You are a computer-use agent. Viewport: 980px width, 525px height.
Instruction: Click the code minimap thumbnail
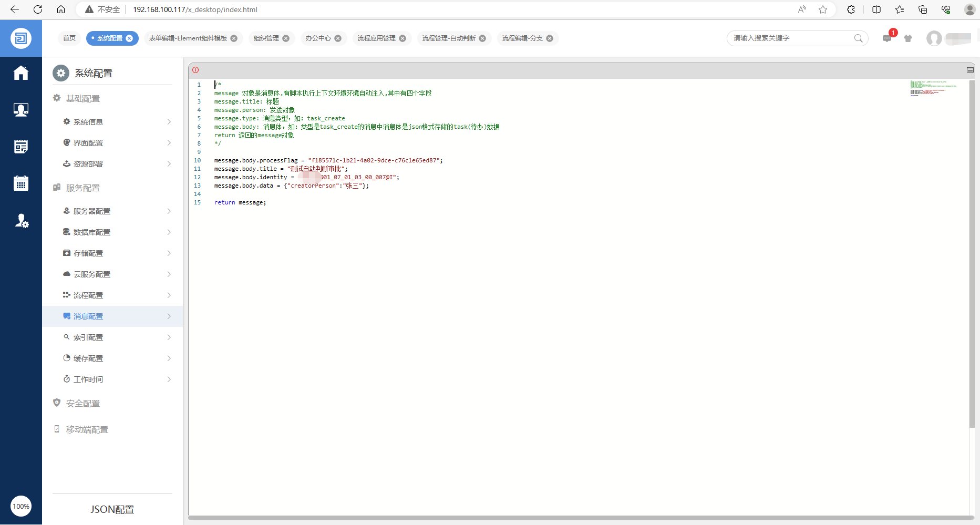point(934,88)
